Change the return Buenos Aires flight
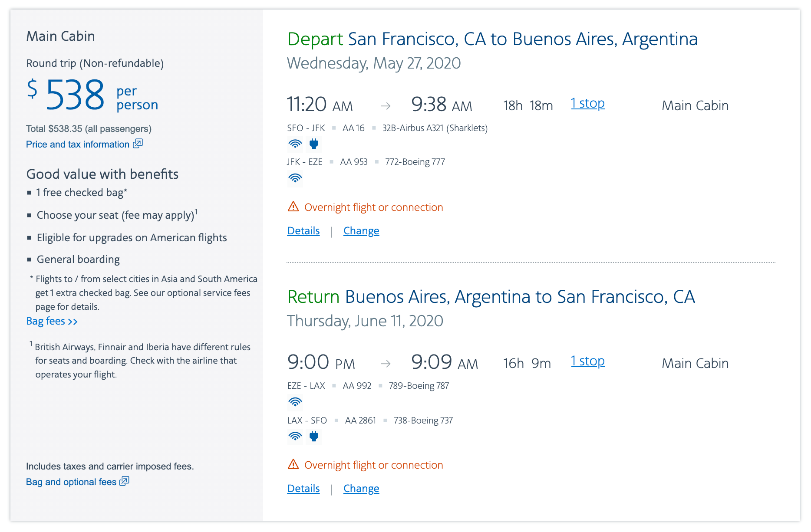The width and height of the screenshot is (811, 532). point(361,489)
